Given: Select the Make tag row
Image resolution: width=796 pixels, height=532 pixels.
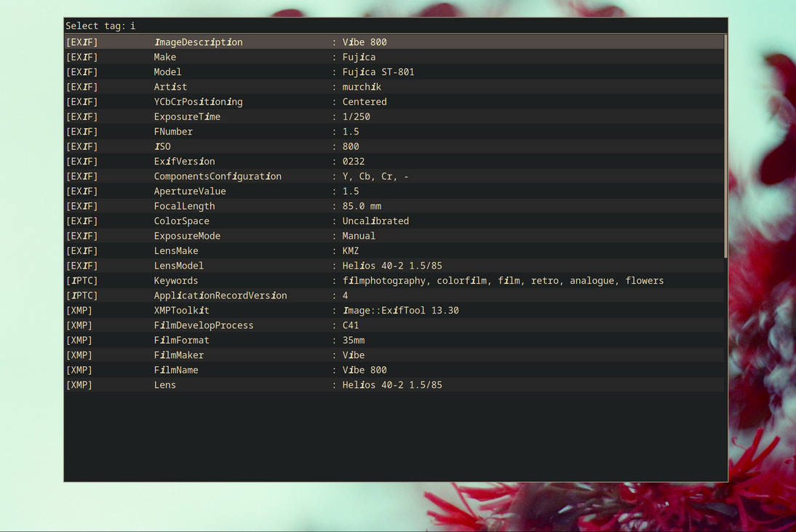Looking at the screenshot, I should (x=394, y=57).
